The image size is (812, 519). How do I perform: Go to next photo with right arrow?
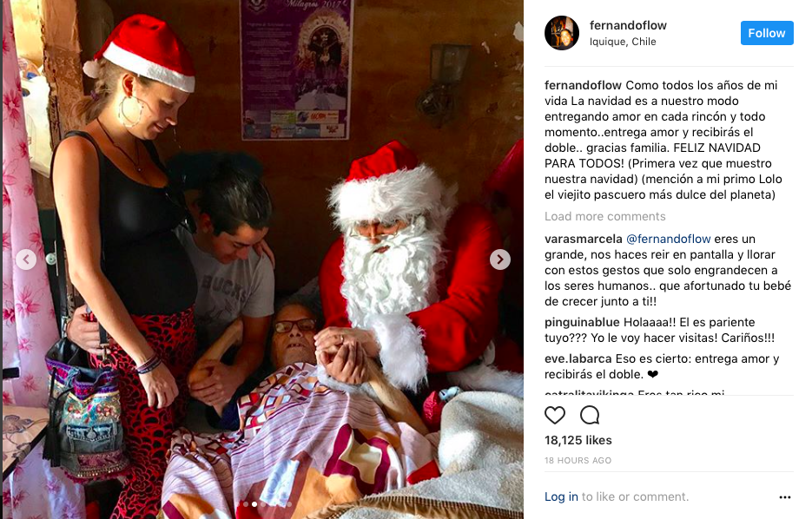pyautogui.click(x=499, y=259)
